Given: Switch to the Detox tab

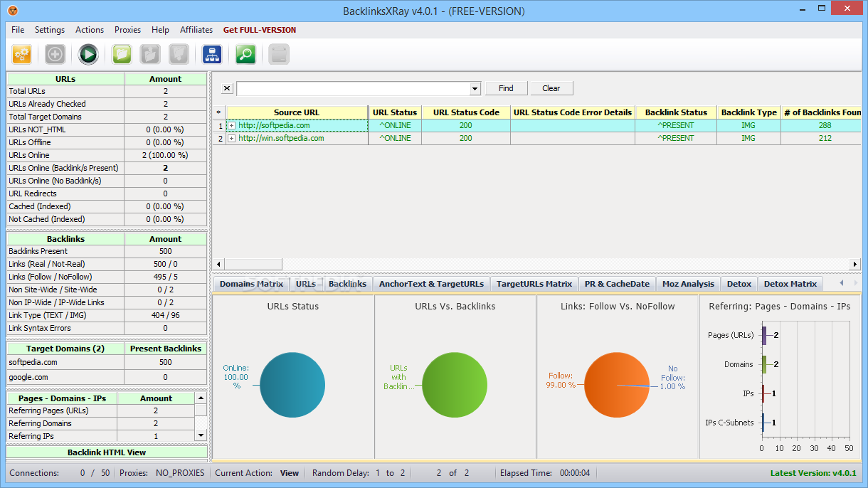Looking at the screenshot, I should (739, 284).
